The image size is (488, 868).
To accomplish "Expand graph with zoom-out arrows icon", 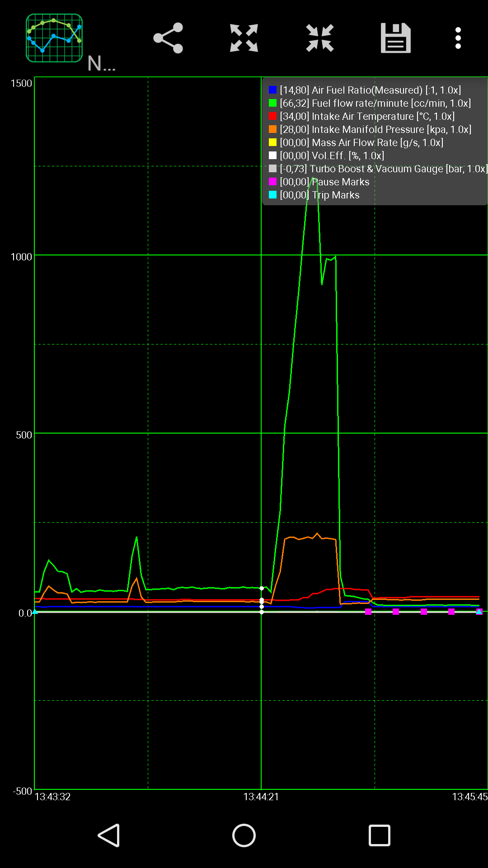I will coord(244,38).
